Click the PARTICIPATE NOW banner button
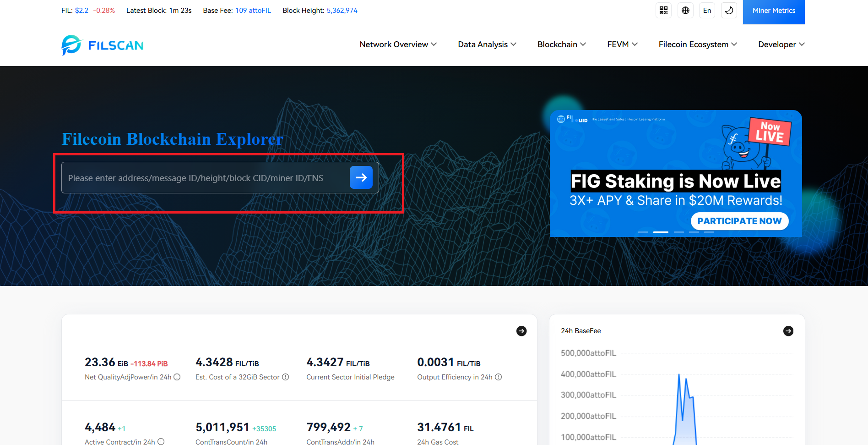 point(739,221)
